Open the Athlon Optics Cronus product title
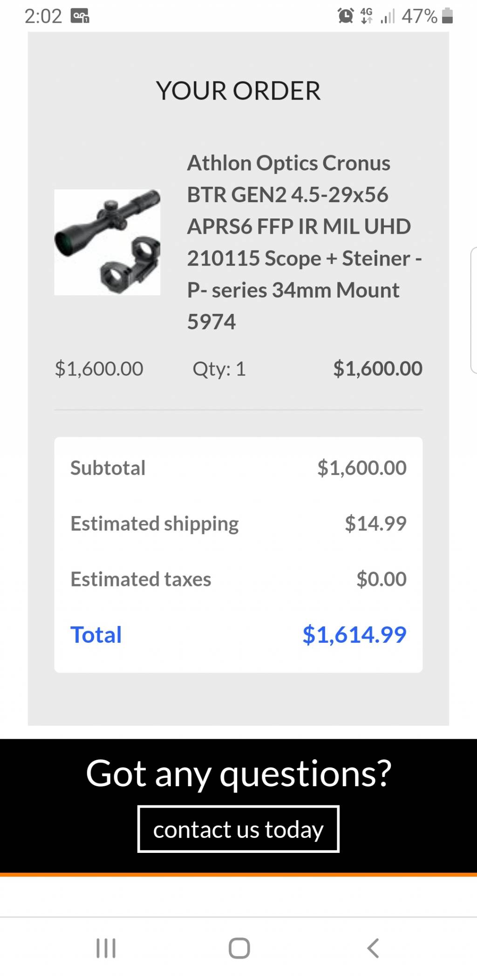This screenshot has height=980, width=477. (304, 242)
